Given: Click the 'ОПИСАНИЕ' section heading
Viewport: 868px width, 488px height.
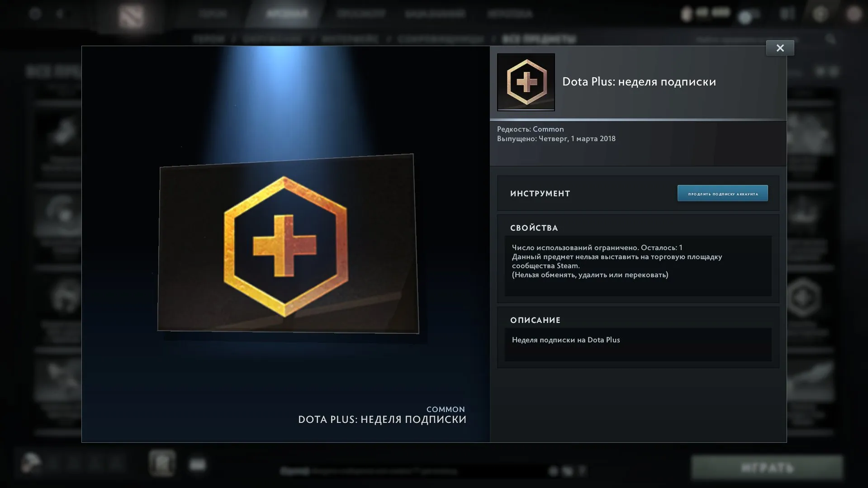Looking at the screenshot, I should click(x=535, y=320).
